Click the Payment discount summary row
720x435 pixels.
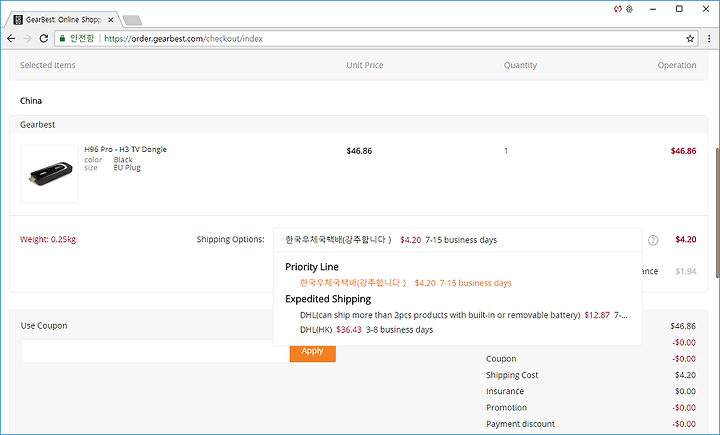tap(591, 424)
